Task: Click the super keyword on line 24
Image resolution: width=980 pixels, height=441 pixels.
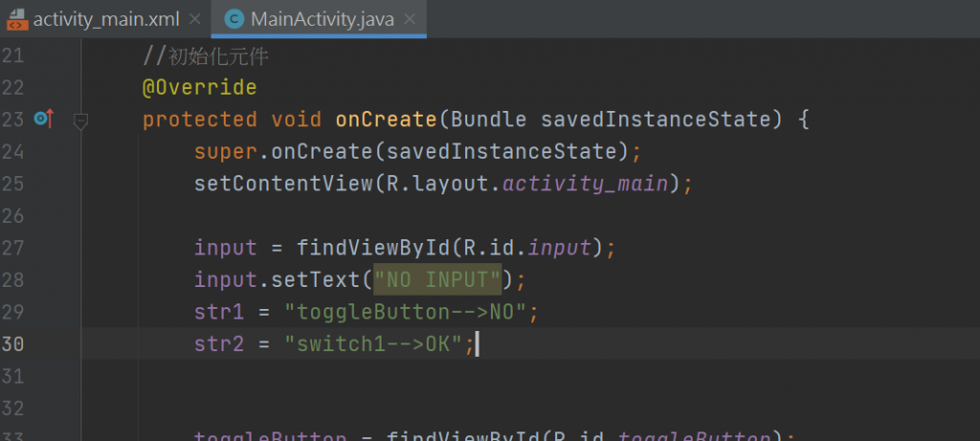Action: pyautogui.click(x=225, y=152)
